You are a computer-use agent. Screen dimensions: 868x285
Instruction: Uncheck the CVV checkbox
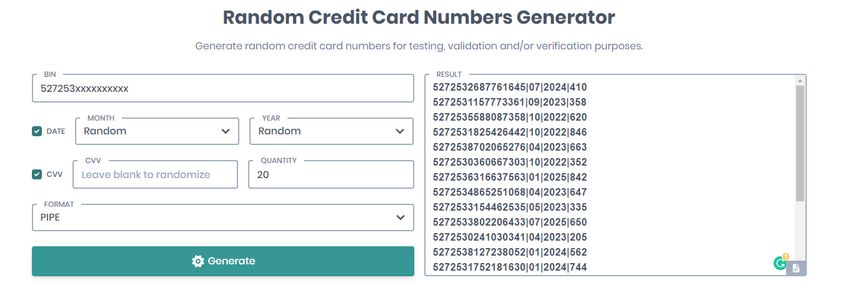click(37, 174)
